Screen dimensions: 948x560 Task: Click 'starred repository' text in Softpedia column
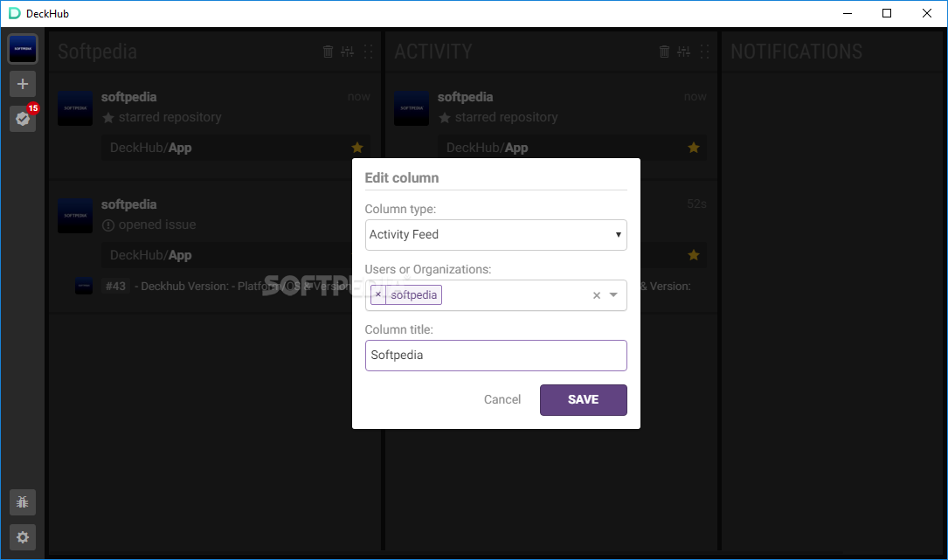click(170, 117)
